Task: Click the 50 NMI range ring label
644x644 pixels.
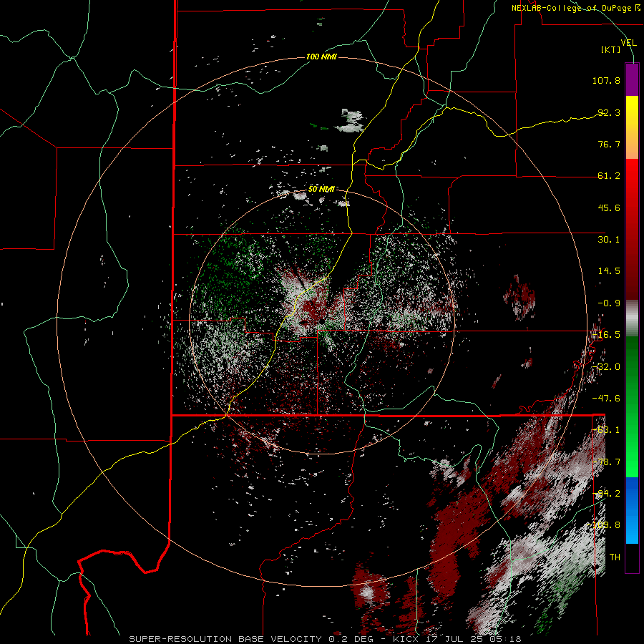Action: (x=321, y=189)
